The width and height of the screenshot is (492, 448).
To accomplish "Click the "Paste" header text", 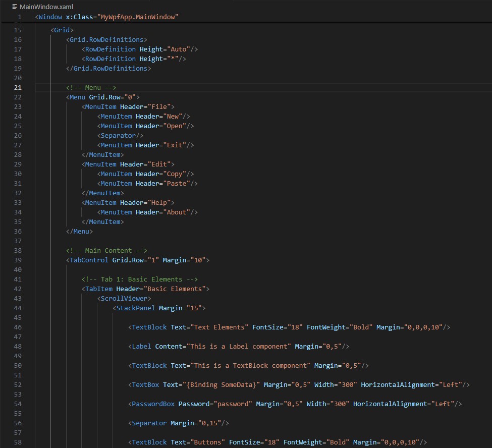I will click(x=176, y=183).
